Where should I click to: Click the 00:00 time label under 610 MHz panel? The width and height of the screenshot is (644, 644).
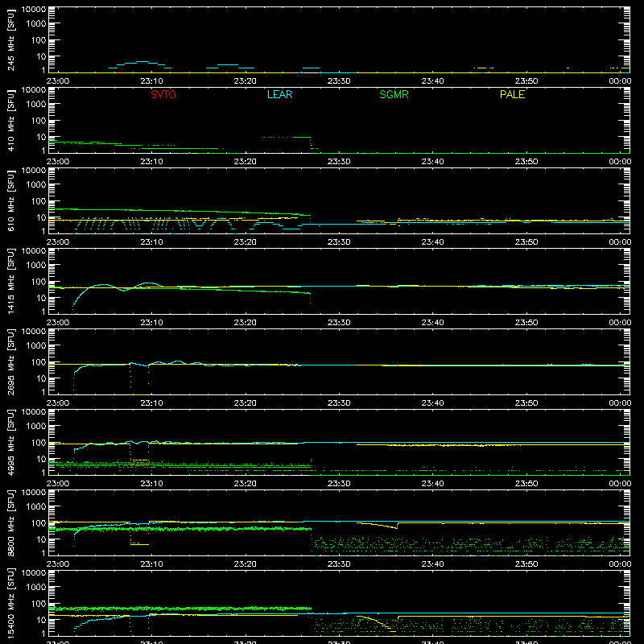[620, 242]
